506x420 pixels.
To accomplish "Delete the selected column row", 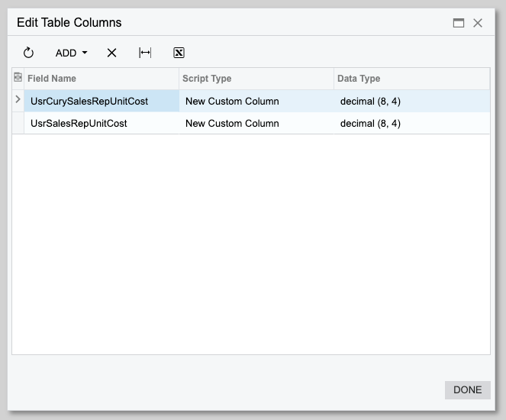I will pos(111,53).
